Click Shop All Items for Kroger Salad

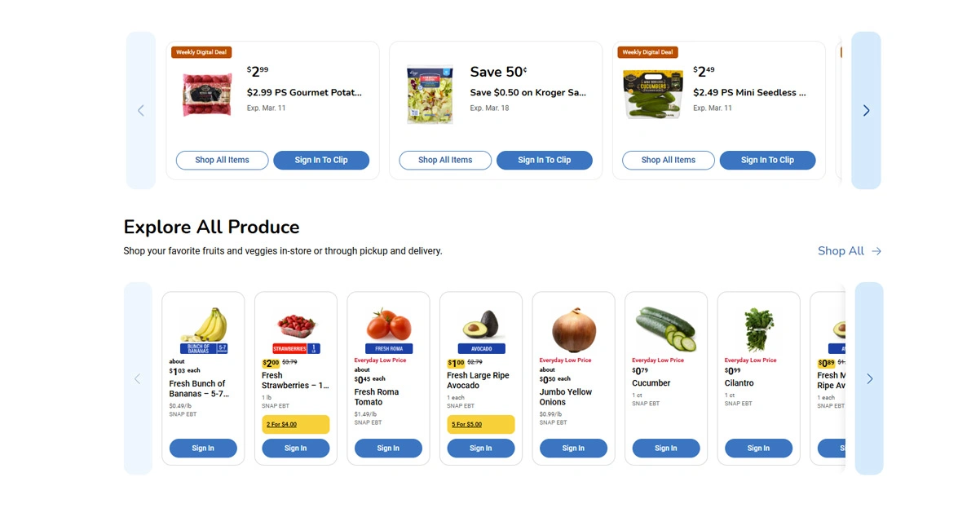click(x=445, y=160)
